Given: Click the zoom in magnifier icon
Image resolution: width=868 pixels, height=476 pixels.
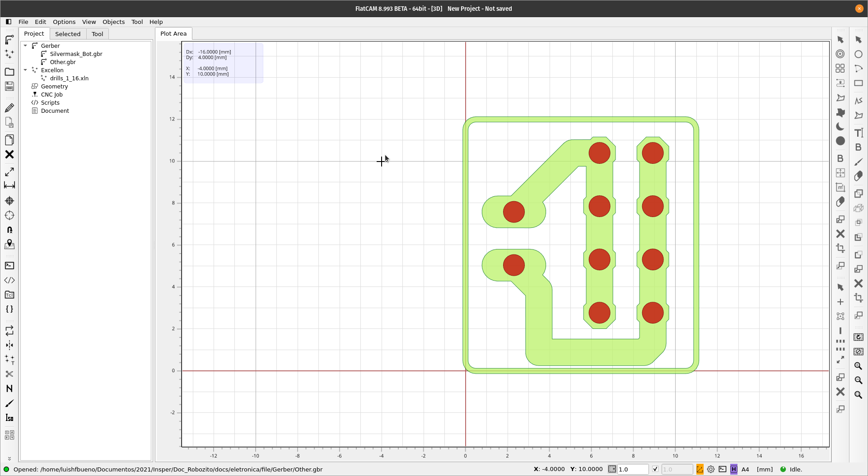Looking at the screenshot, I should (x=859, y=366).
